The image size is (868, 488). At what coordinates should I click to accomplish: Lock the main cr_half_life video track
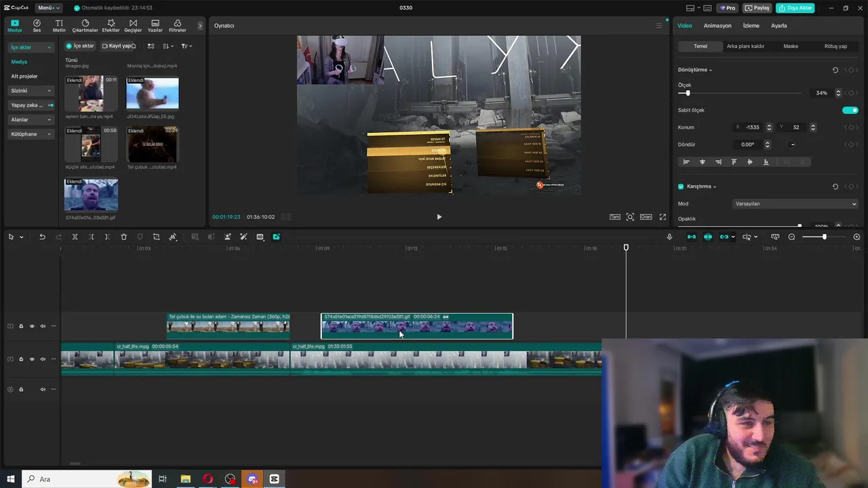[x=21, y=359]
